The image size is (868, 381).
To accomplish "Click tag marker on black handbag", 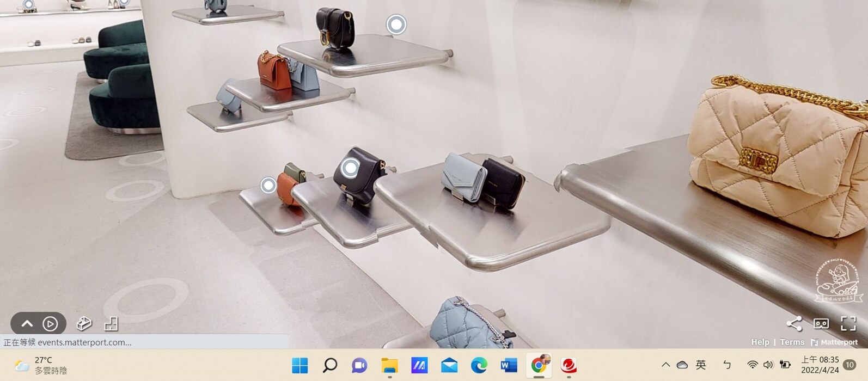I will pyautogui.click(x=350, y=168).
